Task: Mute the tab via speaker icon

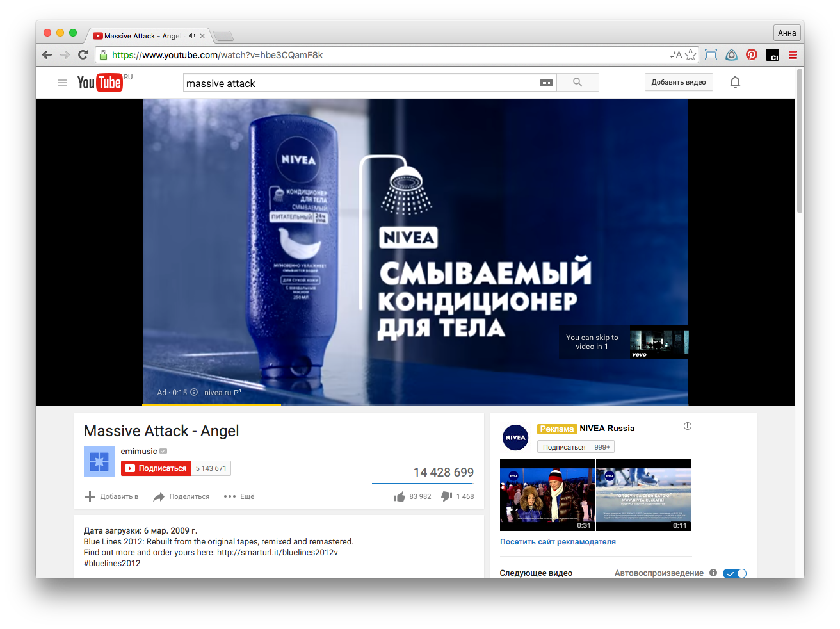Action: tap(191, 36)
